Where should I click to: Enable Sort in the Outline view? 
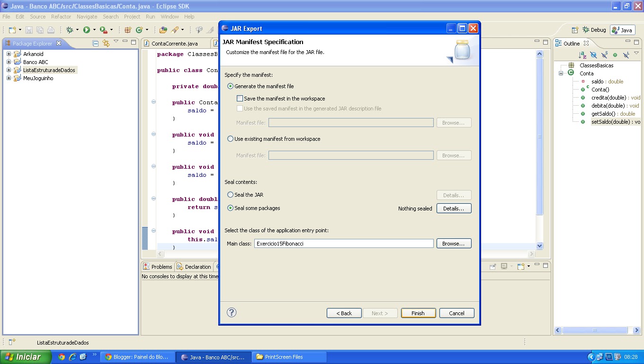click(x=582, y=55)
